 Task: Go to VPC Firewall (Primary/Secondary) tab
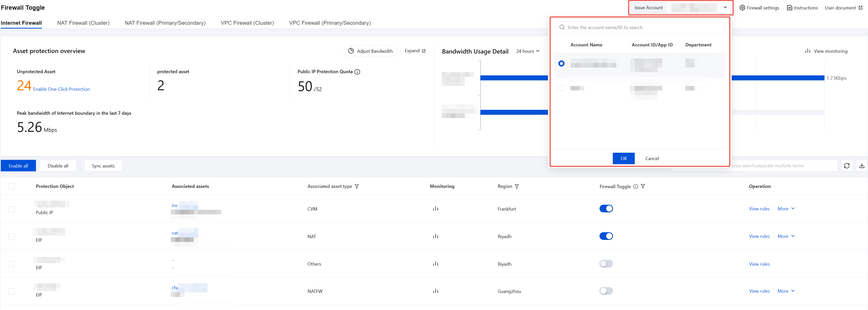tap(330, 23)
